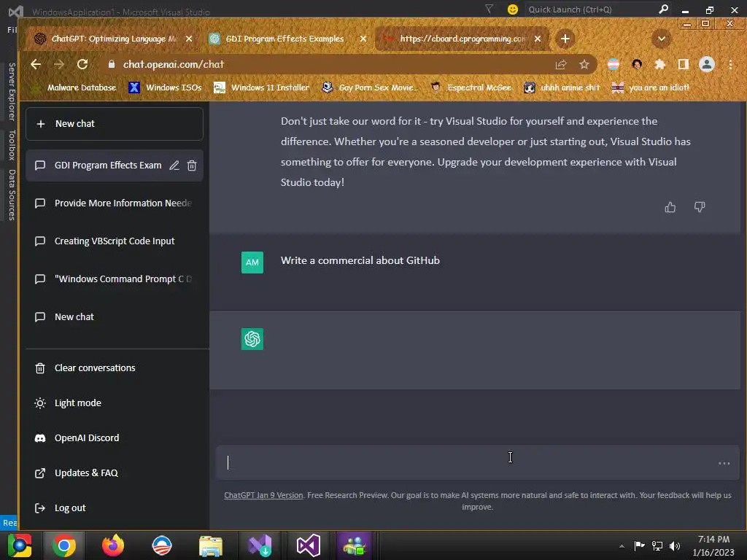The width and height of the screenshot is (747, 560).
Task: Click the AM user avatar beside GitHub prompt
Action: tap(252, 262)
